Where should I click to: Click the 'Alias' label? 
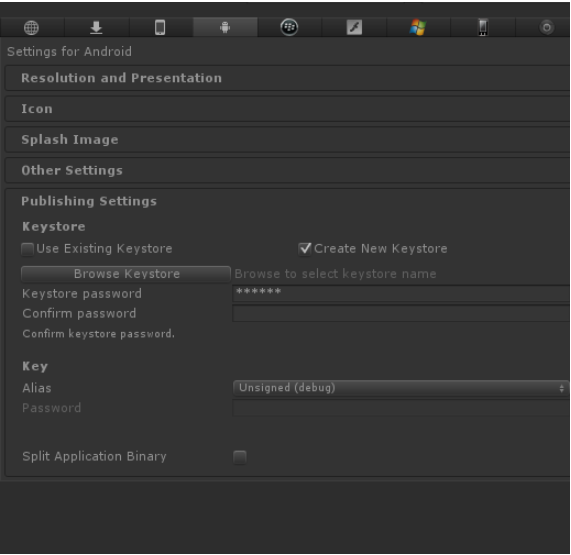(x=37, y=388)
